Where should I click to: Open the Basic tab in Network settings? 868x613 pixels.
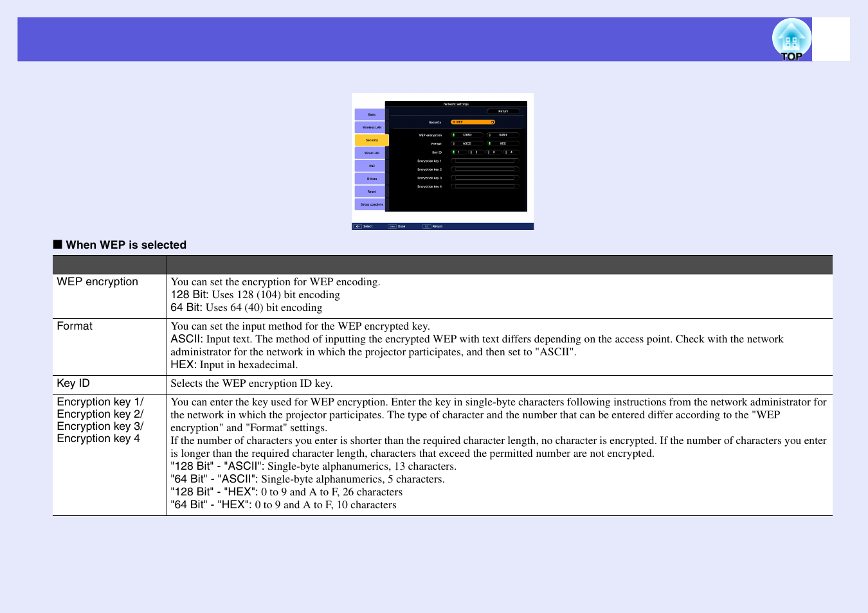371,114
